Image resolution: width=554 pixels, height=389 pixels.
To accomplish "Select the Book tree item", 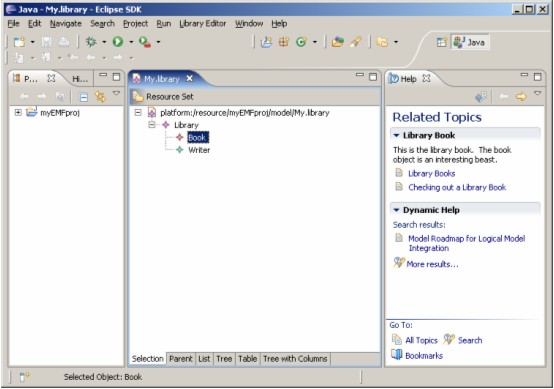I will pyautogui.click(x=198, y=137).
